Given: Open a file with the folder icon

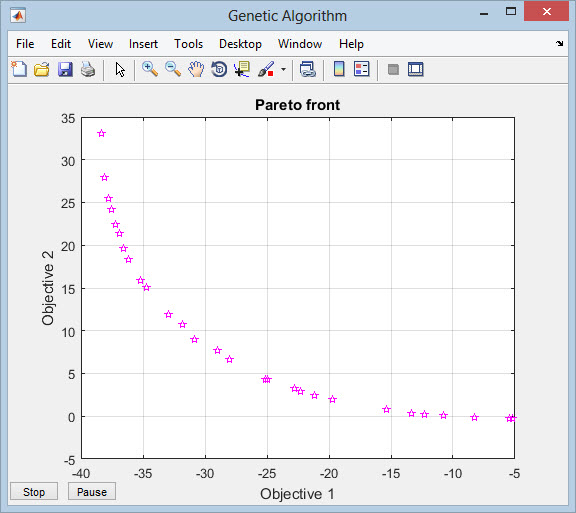Looking at the screenshot, I should click(x=42, y=69).
